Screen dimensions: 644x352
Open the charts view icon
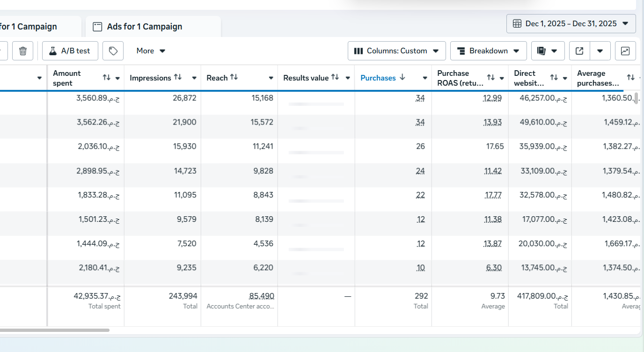tap(625, 51)
